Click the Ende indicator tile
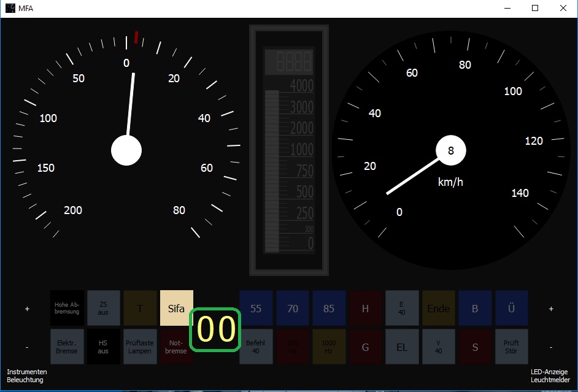Image resolution: width=578 pixels, height=392 pixels. (x=439, y=308)
